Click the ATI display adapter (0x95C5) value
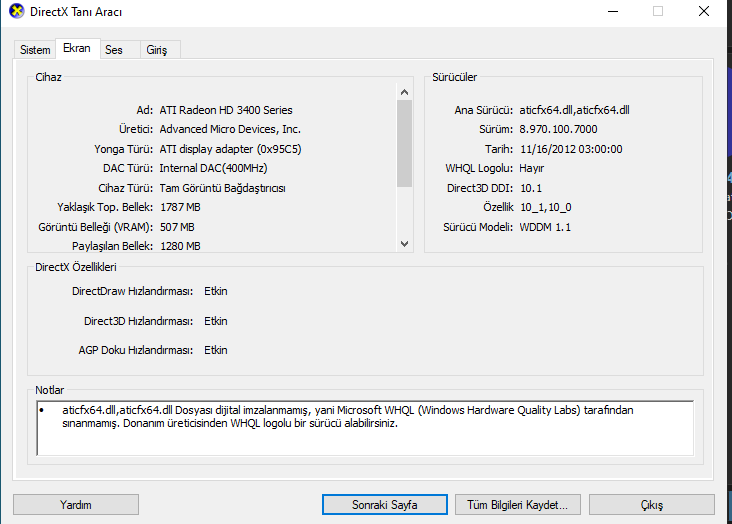Image resolution: width=732 pixels, height=524 pixels. click(x=230, y=149)
